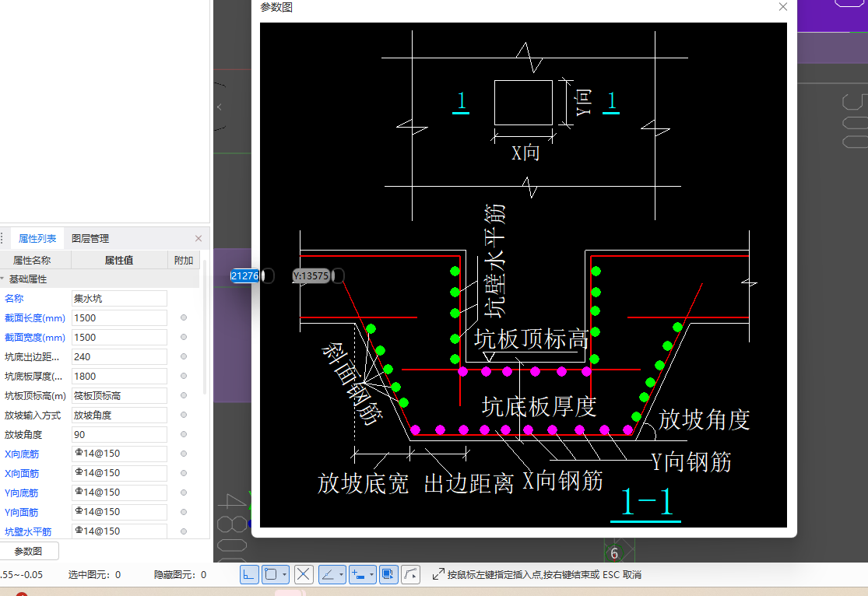Tick the 附加 circle for 坑底出边距
Screen dimensions: 868x596
(x=184, y=356)
